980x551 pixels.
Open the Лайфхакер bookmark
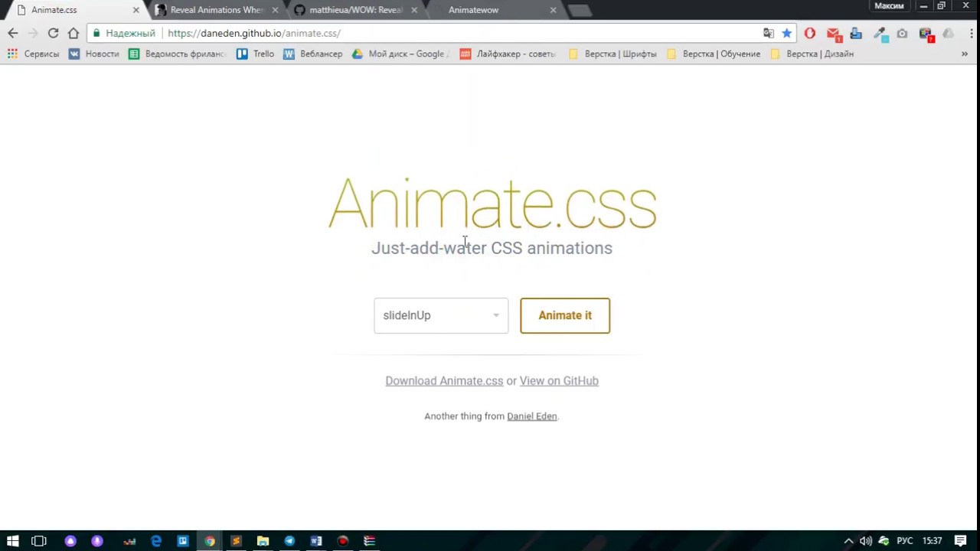tap(508, 54)
